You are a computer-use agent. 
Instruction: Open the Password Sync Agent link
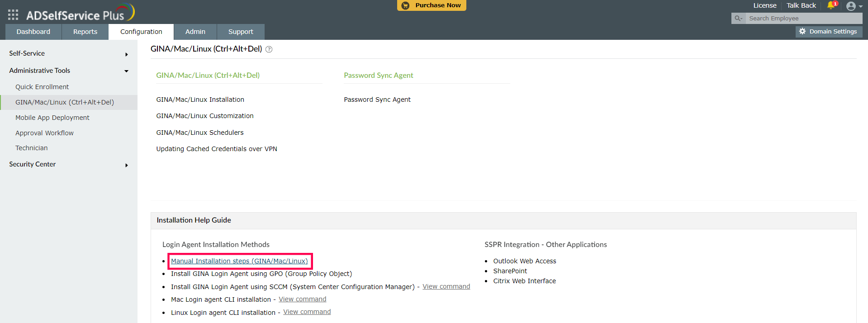coord(377,100)
